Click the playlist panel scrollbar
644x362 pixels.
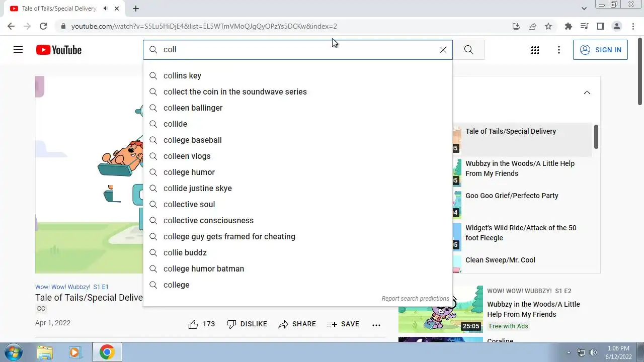pos(596,137)
